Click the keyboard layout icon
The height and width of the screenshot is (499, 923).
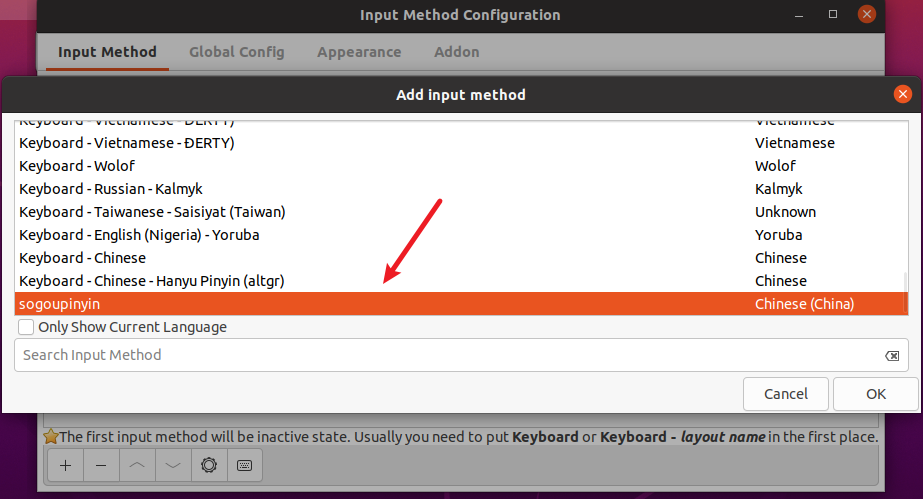(245, 465)
